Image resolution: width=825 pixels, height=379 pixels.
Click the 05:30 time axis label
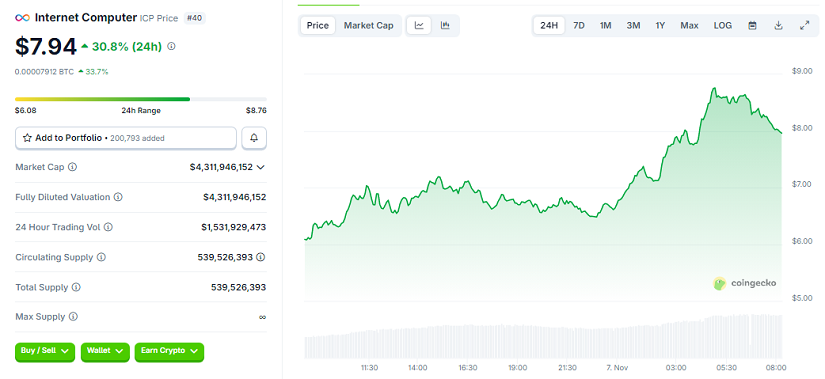pos(728,367)
